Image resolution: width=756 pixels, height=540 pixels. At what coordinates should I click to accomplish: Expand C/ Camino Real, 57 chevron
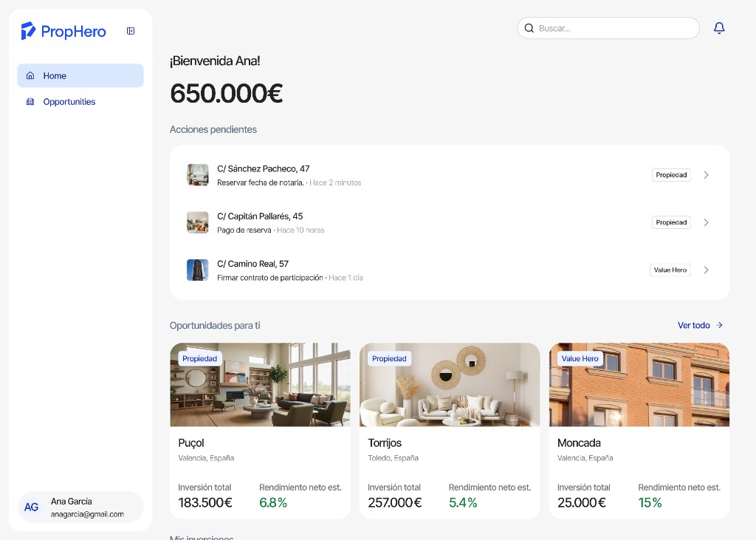click(x=706, y=270)
